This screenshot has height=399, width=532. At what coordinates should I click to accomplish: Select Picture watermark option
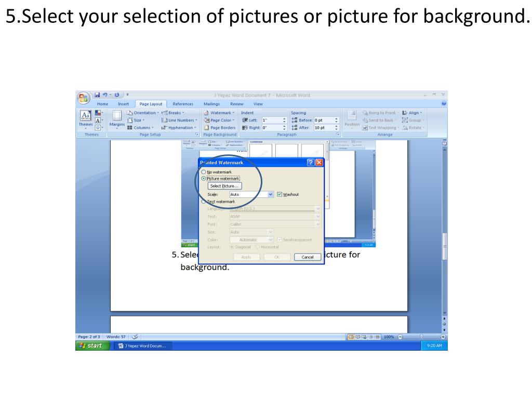pos(204,179)
